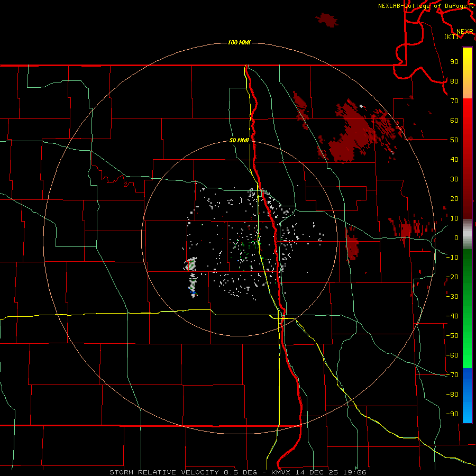This screenshot has width=476, height=476.
Task: Click the 100 NMI range ring label
Action: pos(239,42)
